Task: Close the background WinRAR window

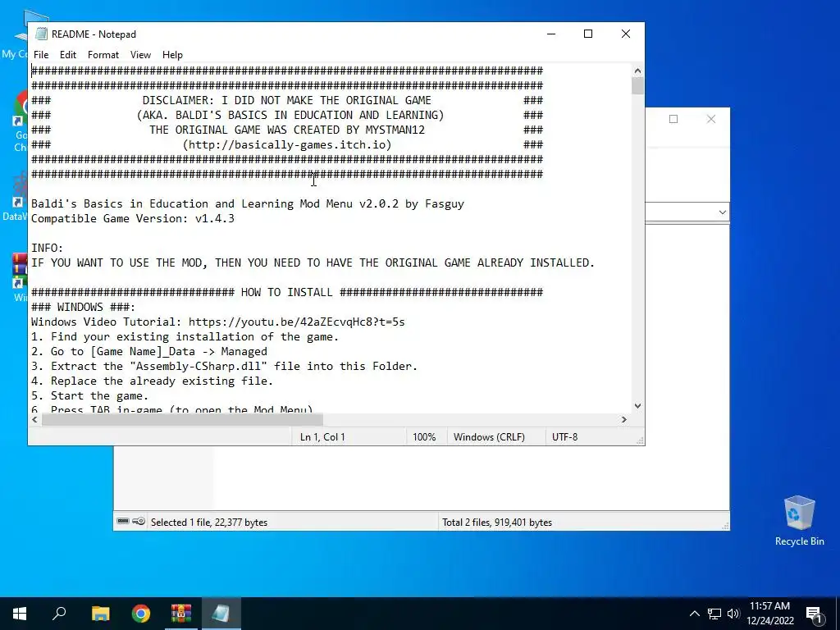Action: (x=711, y=119)
